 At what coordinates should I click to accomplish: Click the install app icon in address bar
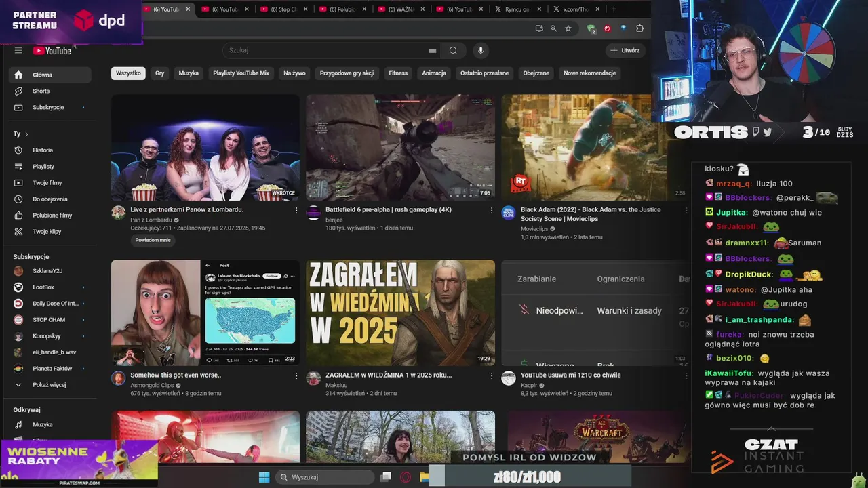539,28
